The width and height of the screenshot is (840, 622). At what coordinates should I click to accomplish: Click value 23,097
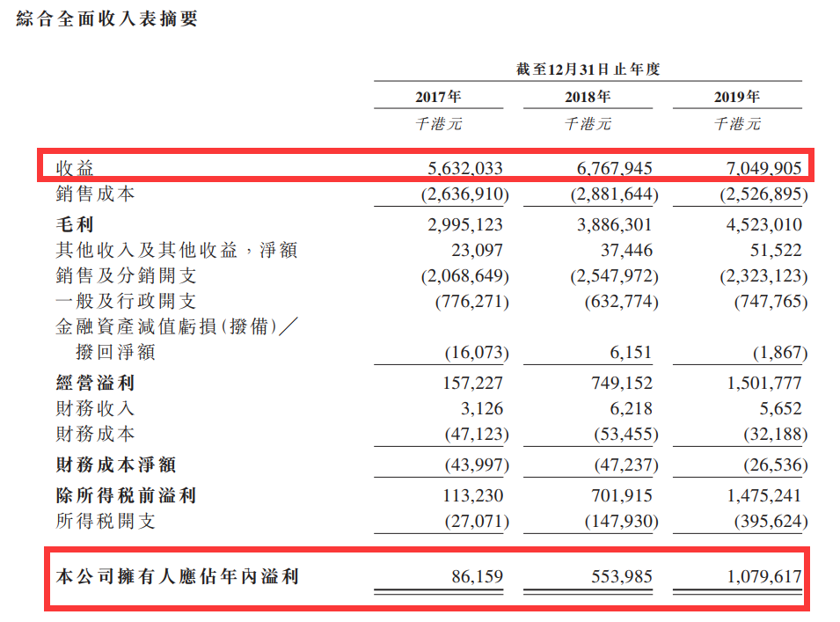[x=477, y=250]
